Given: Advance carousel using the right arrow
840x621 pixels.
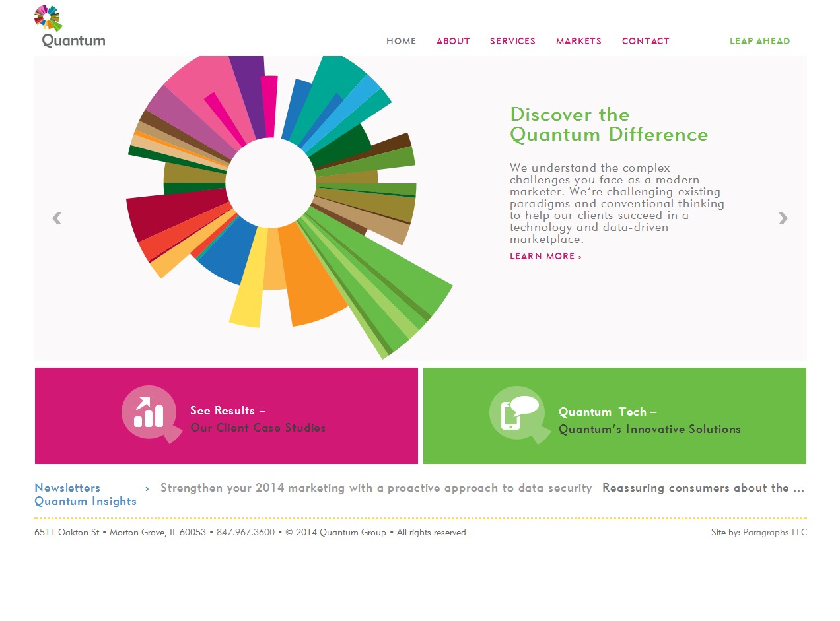Looking at the screenshot, I should 783,218.
